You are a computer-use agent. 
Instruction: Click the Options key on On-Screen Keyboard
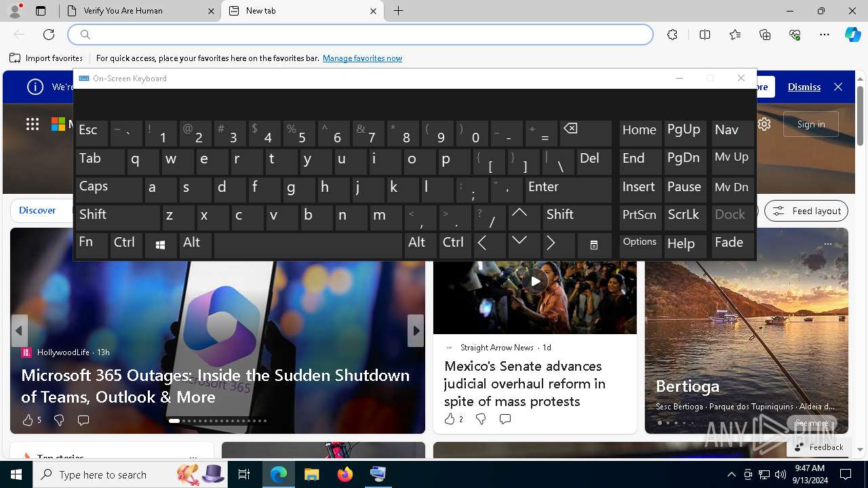[x=640, y=245]
